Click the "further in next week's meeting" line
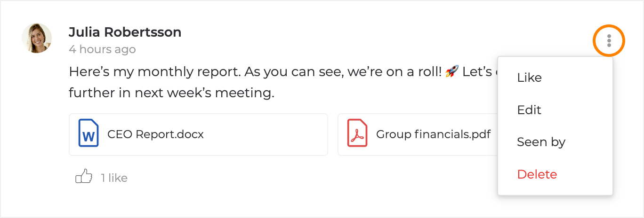The height and width of the screenshot is (218, 644). click(171, 93)
